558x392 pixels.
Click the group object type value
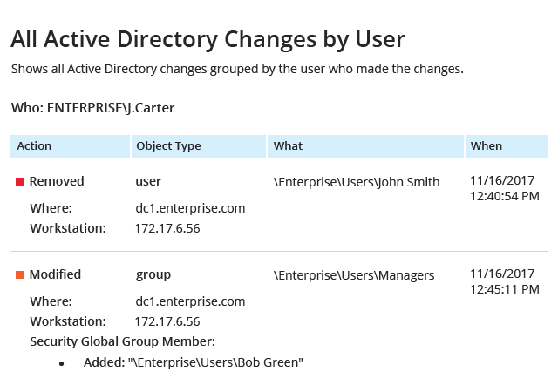point(153,275)
